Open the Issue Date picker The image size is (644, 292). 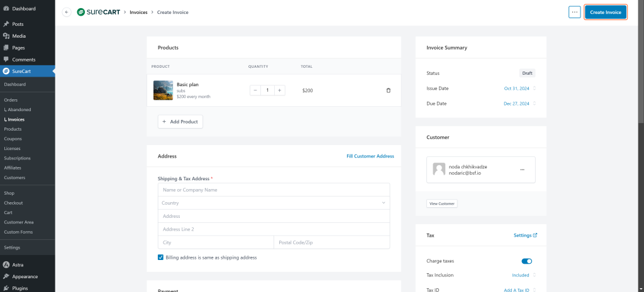[x=519, y=89]
